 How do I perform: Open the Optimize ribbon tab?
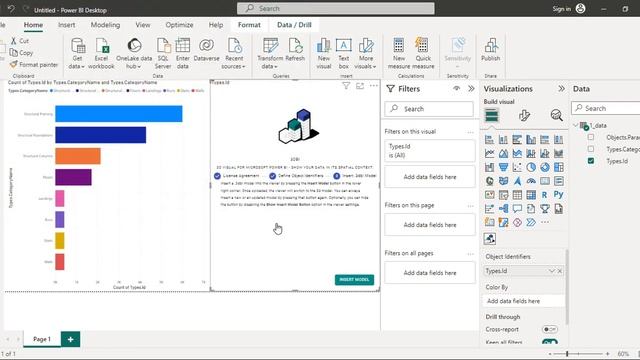pos(179,25)
